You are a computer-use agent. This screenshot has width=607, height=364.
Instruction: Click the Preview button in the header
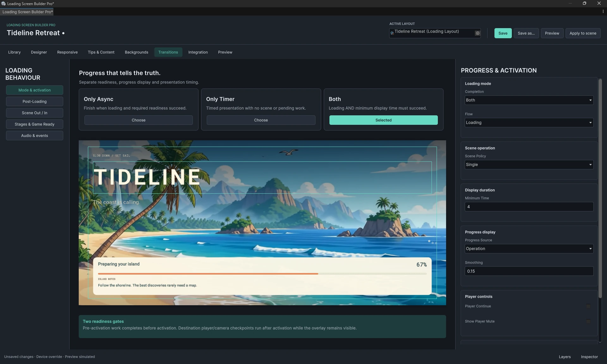point(552,33)
